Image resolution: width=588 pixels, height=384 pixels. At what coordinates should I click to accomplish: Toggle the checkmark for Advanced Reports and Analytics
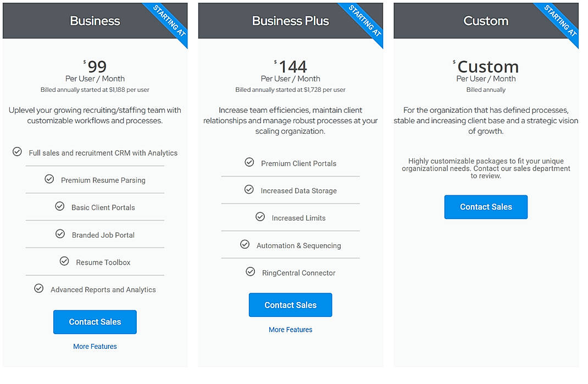tap(38, 288)
